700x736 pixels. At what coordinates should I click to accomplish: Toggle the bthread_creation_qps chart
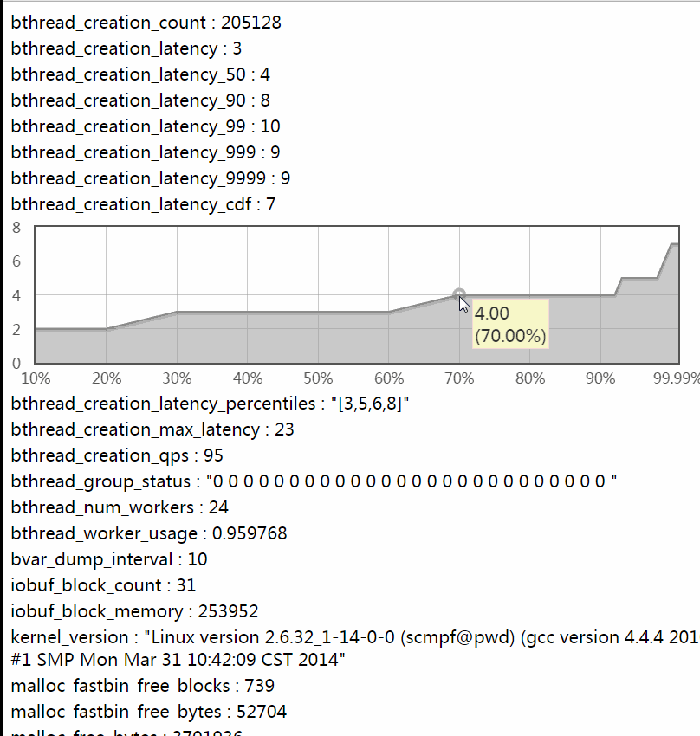point(117,455)
